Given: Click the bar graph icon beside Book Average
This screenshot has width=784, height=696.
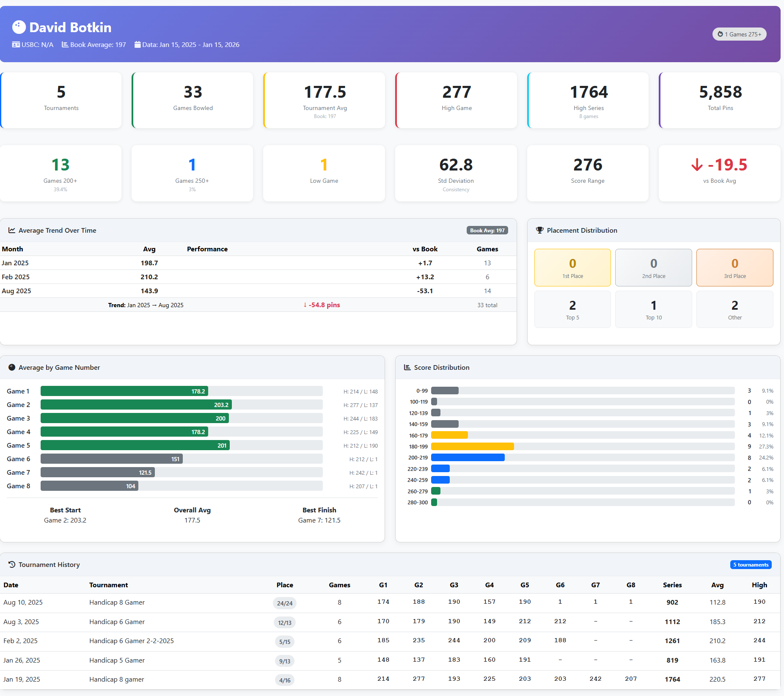Looking at the screenshot, I should [65, 44].
